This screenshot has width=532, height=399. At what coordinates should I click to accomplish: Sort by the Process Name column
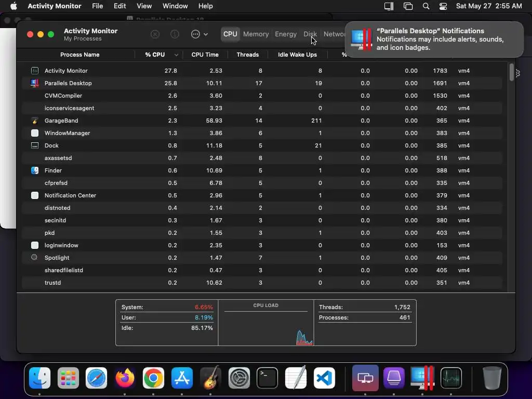pos(79,55)
